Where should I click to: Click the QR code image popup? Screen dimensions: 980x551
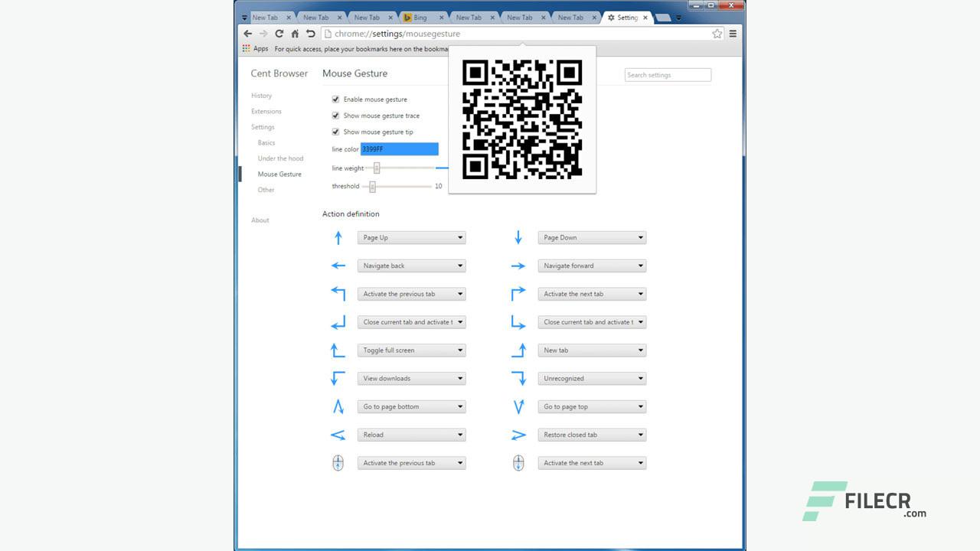coord(522,119)
